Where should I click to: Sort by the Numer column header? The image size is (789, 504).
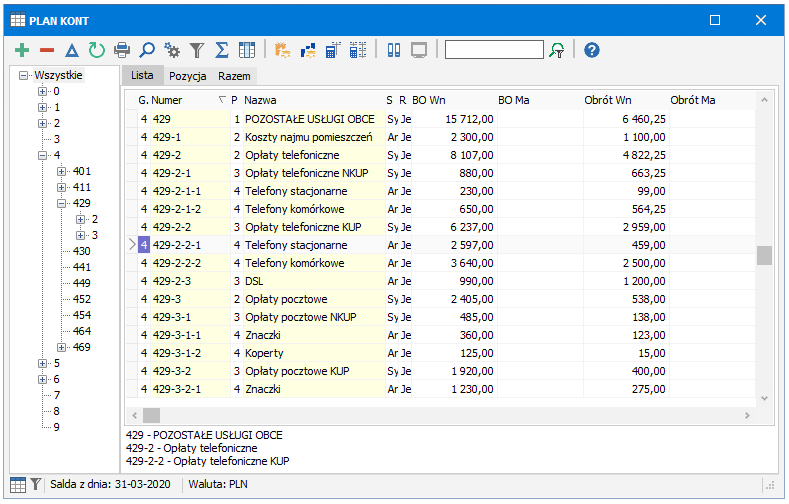(190, 100)
